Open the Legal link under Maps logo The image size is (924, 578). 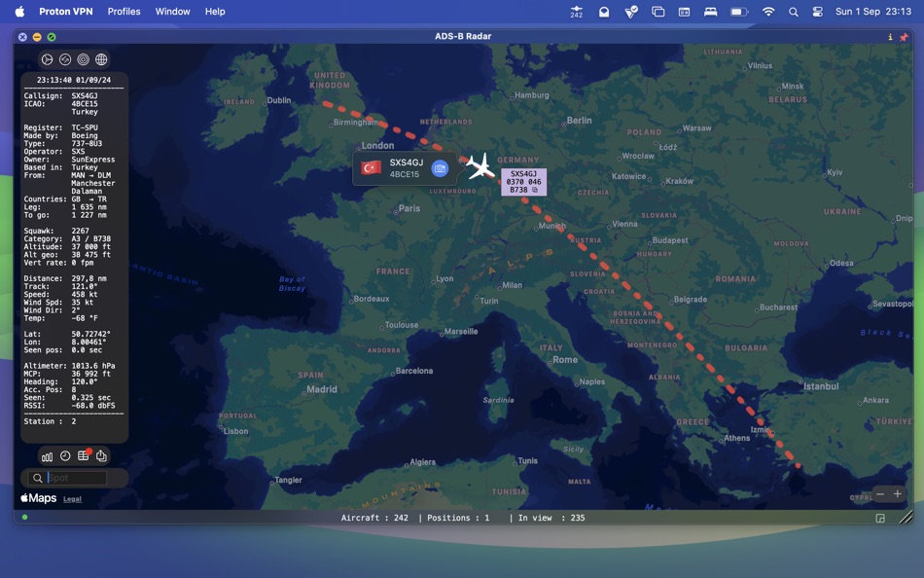[72, 498]
